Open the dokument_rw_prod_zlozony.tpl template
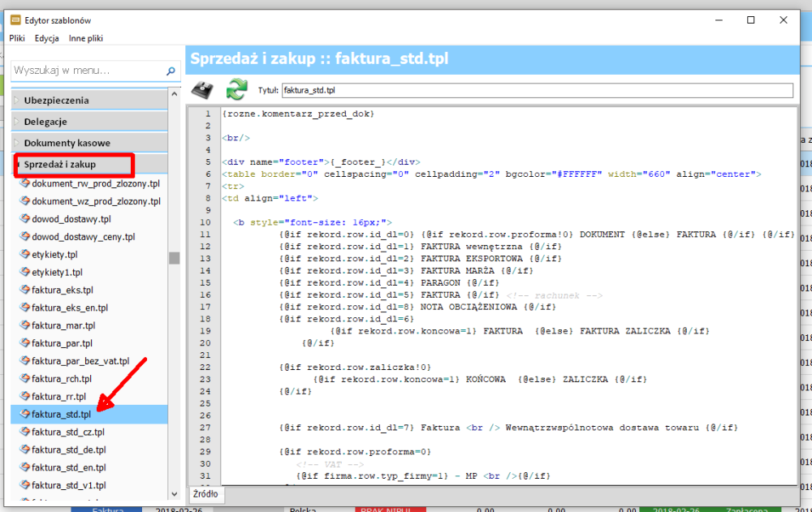This screenshot has width=812, height=512. (96, 183)
